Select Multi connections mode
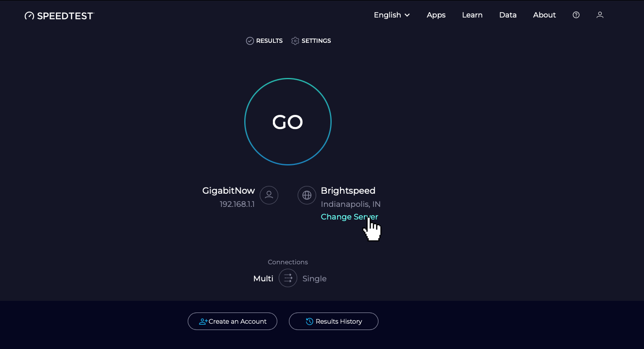644x349 pixels. (x=263, y=278)
